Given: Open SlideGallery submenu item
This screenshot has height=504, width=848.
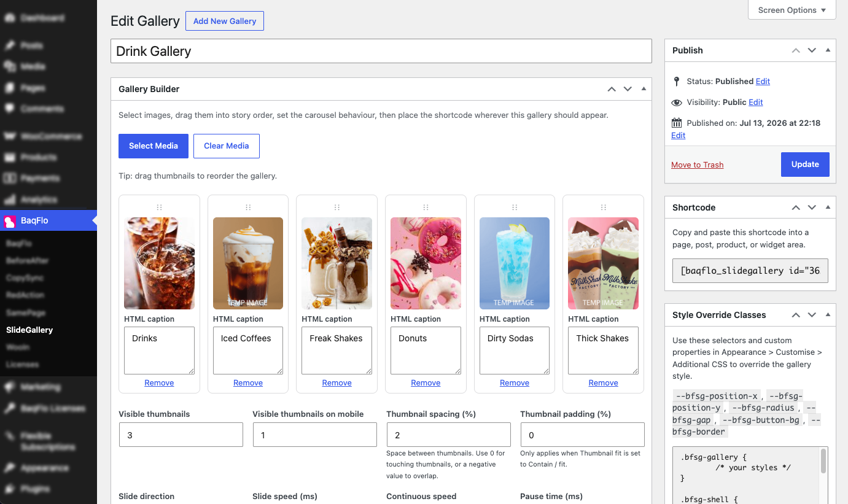Looking at the screenshot, I should [29, 330].
